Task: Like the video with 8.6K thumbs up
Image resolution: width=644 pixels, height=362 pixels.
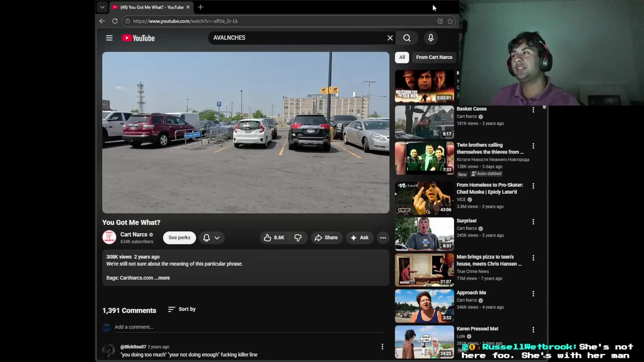Action: coord(274,238)
